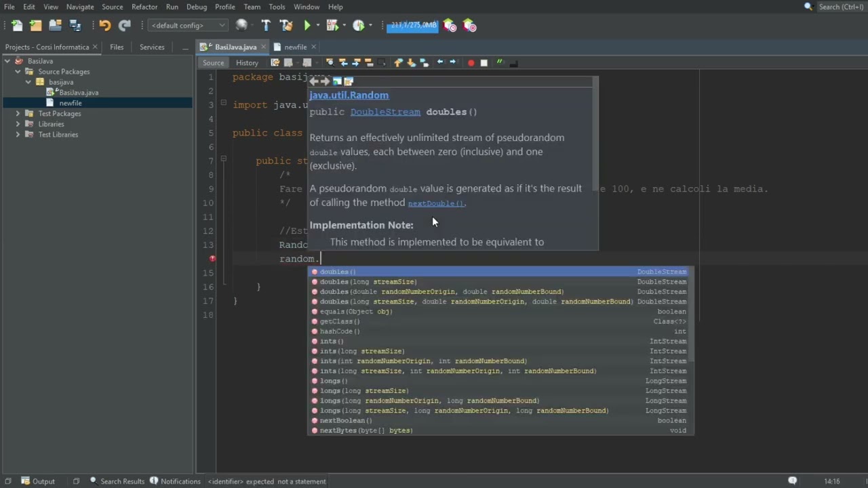Open the Refactor menu

(144, 7)
